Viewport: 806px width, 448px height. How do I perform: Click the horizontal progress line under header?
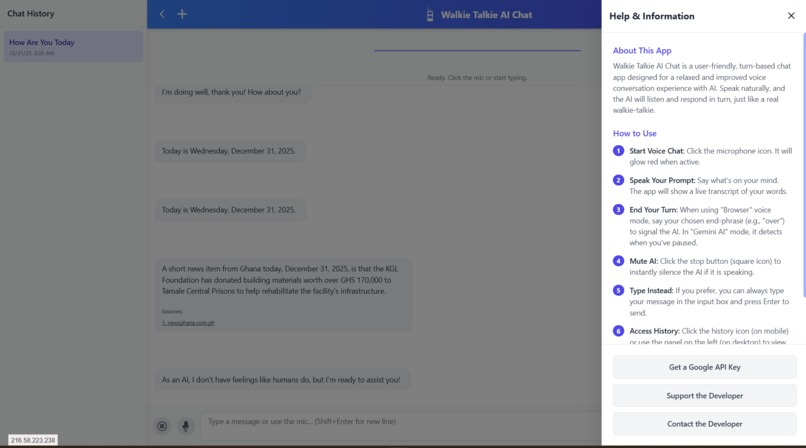[477, 50]
